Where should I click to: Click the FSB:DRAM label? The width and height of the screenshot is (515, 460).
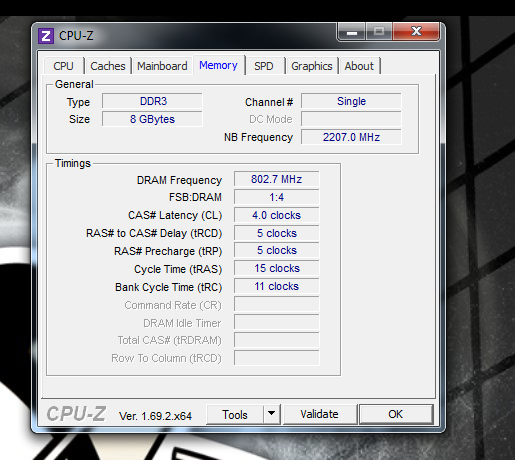[x=195, y=197]
